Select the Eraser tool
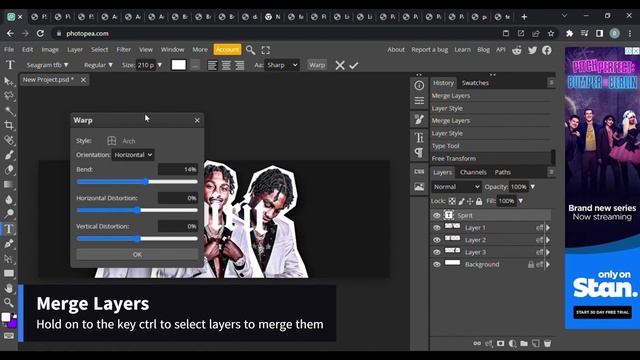Screen dimensions: 640x360 click(x=9, y=170)
